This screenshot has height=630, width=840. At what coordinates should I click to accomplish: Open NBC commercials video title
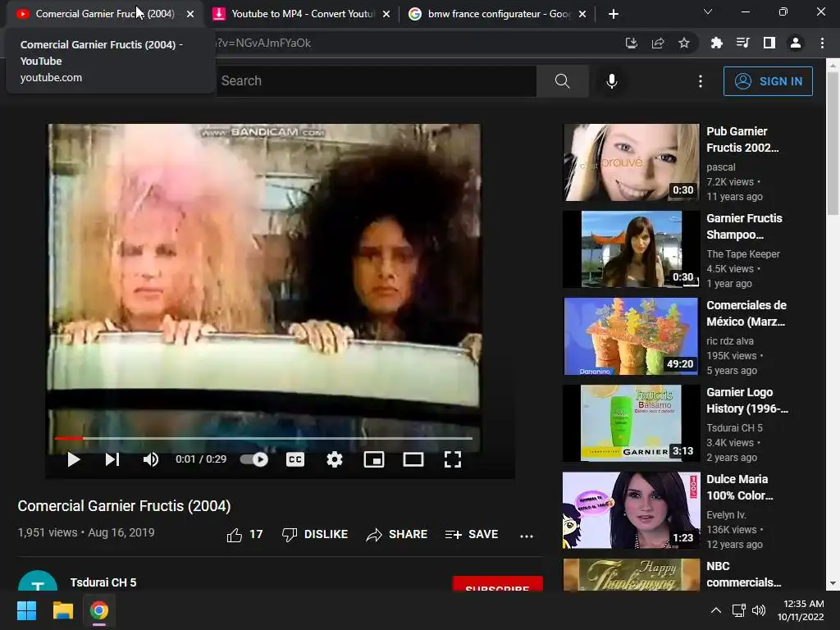(743, 574)
